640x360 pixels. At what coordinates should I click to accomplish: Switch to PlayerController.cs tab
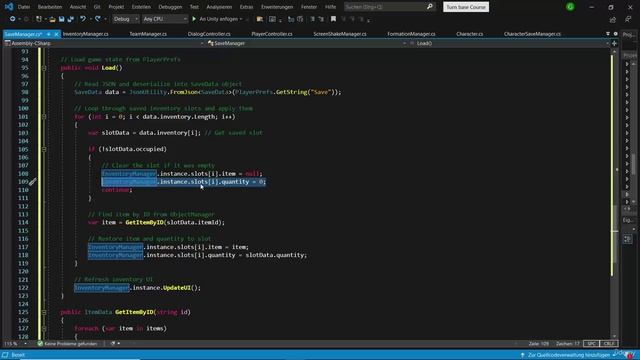point(272,34)
